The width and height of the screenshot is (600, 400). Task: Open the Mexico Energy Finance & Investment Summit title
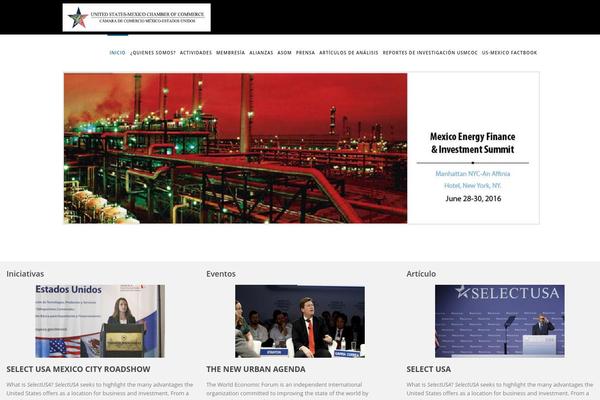[x=473, y=143]
